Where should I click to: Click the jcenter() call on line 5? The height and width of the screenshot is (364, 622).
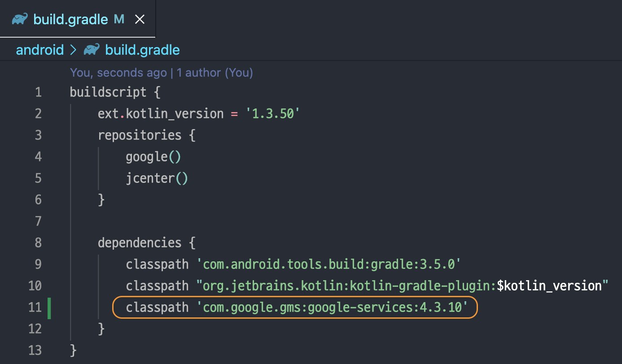157,178
